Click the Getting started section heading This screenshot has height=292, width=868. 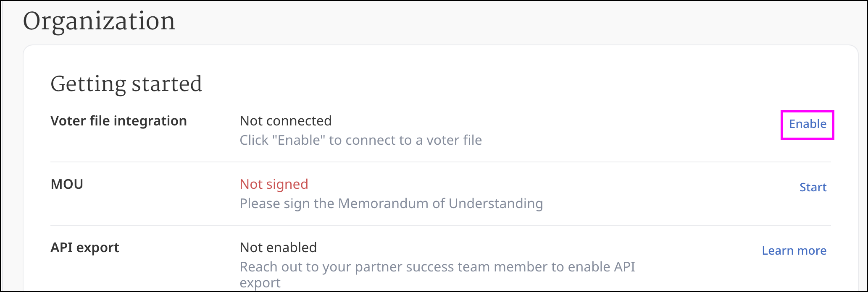(x=126, y=84)
